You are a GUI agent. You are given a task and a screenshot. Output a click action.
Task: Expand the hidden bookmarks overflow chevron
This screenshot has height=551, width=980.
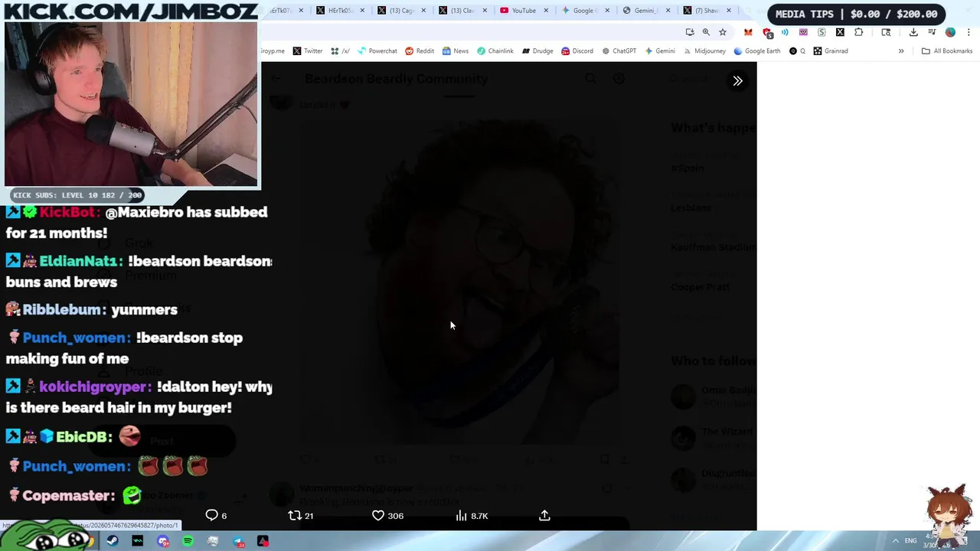[x=901, y=51]
